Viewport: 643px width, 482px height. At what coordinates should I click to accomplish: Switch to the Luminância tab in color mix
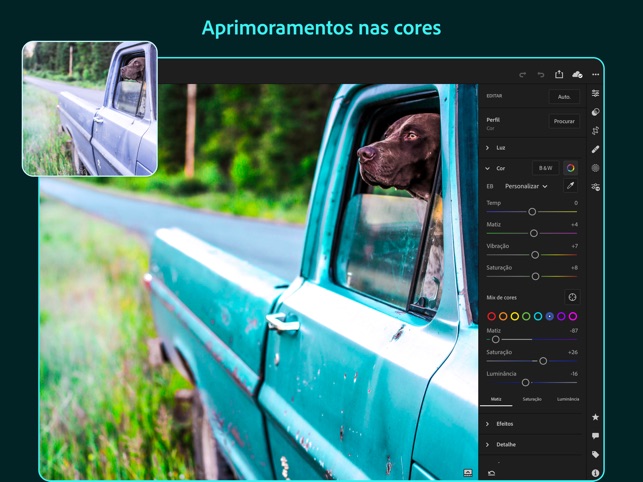click(x=568, y=399)
